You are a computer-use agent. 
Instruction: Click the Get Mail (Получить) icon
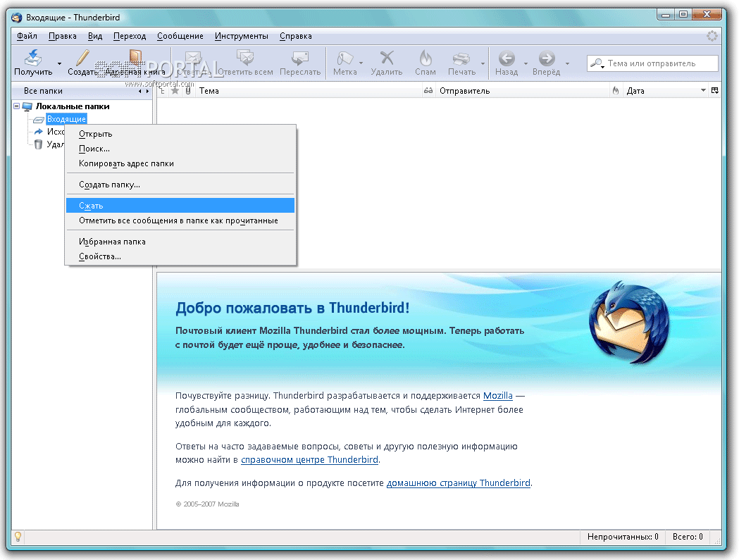coord(33,58)
